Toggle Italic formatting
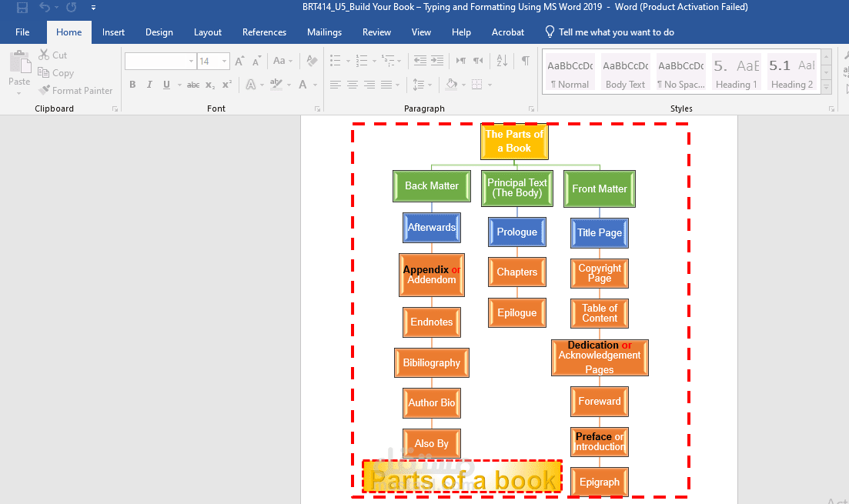This screenshot has height=504, width=849. [149, 85]
